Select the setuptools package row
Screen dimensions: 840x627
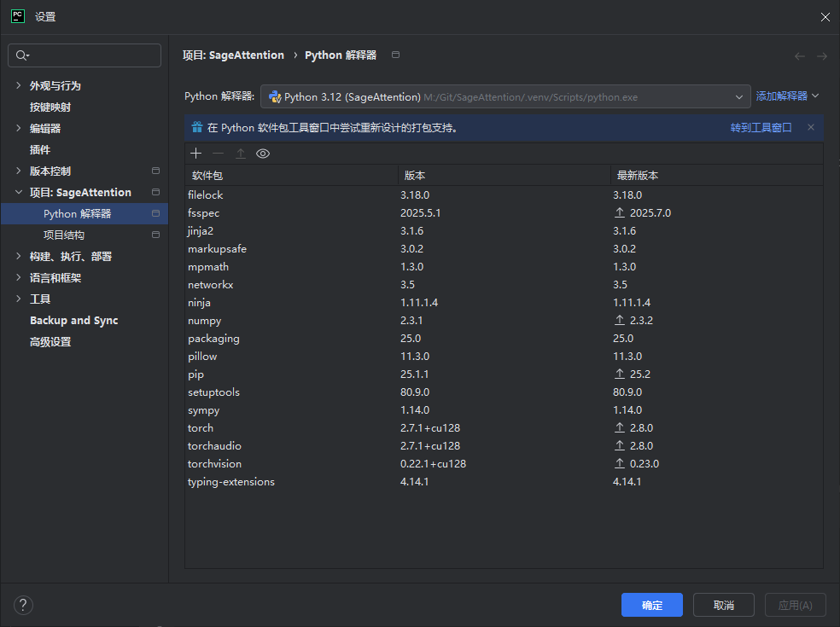coord(505,392)
